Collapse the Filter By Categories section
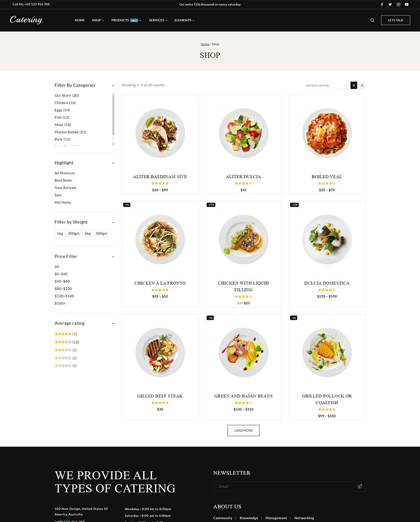Image resolution: width=420 pixels, height=522 pixels. pyautogui.click(x=113, y=85)
